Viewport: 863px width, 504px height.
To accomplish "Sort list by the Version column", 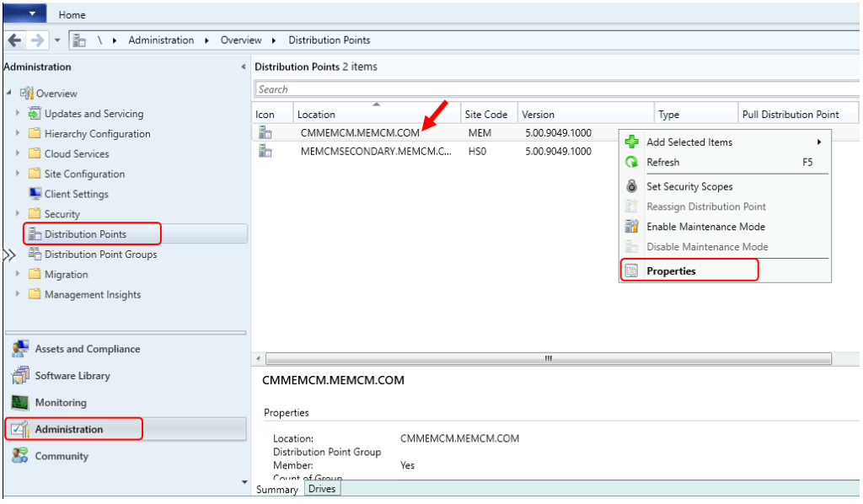I will (586, 114).
